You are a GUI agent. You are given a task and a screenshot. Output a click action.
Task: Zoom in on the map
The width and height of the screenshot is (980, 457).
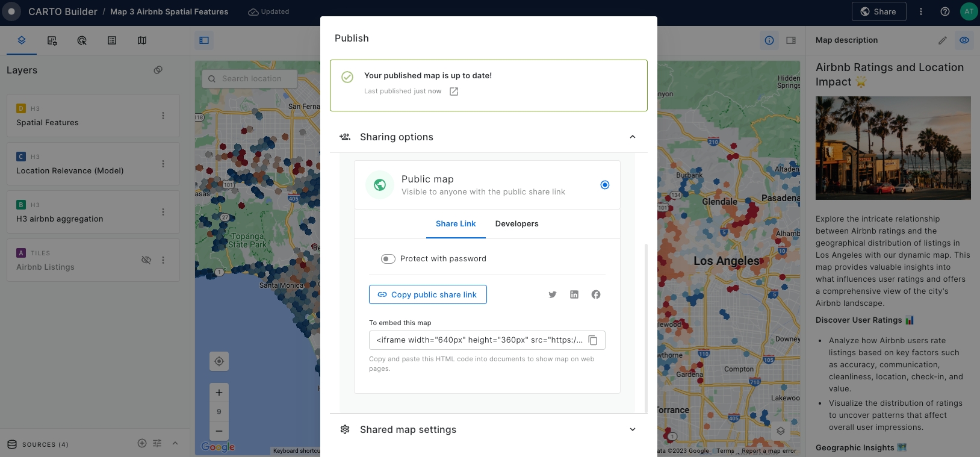pos(219,393)
